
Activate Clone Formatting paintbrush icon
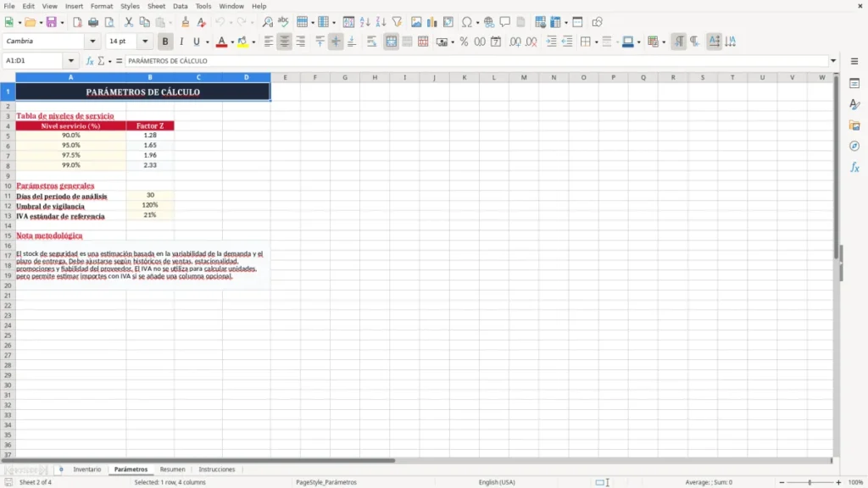[x=186, y=22]
